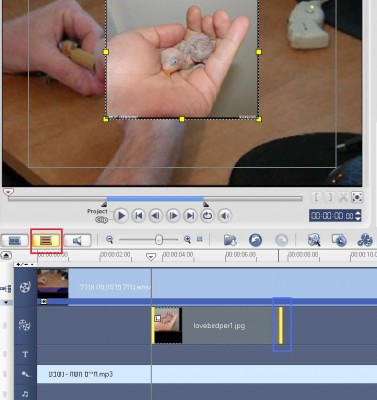Image resolution: width=377 pixels, height=400 pixels.
Task: Select the Music track icon
Action: 25,394
